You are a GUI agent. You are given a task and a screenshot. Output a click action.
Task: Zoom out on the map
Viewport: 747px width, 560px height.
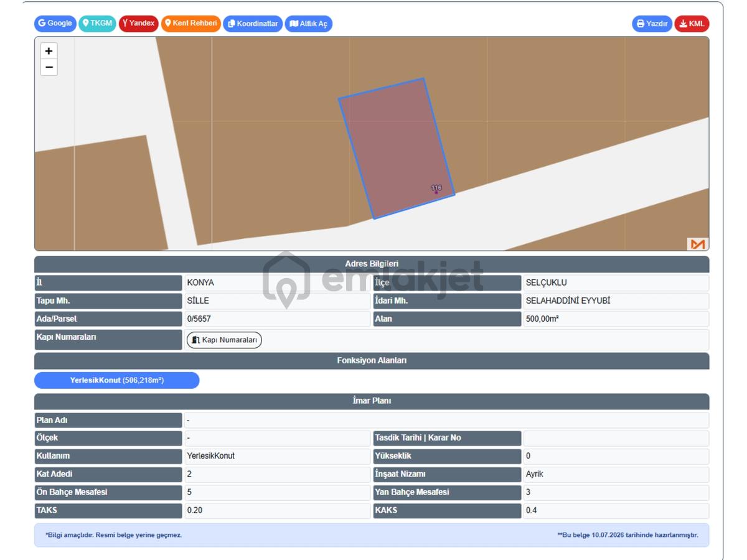coord(49,67)
